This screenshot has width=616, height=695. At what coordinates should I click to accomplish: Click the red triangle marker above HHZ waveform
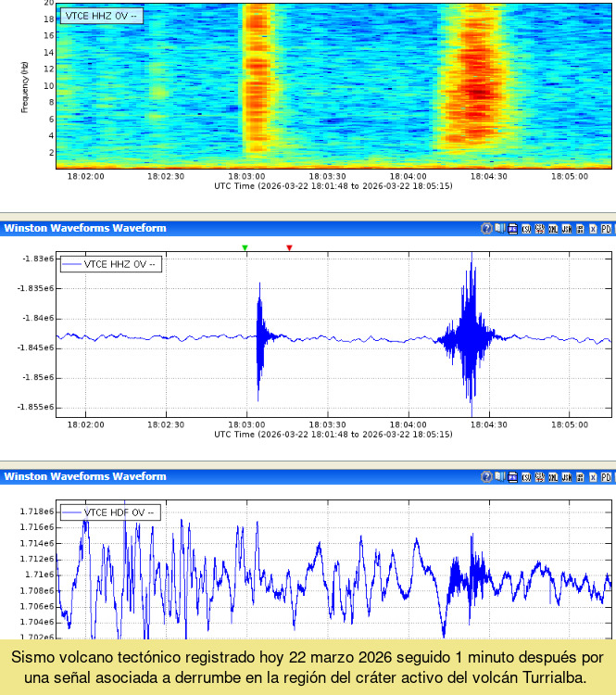point(289,247)
